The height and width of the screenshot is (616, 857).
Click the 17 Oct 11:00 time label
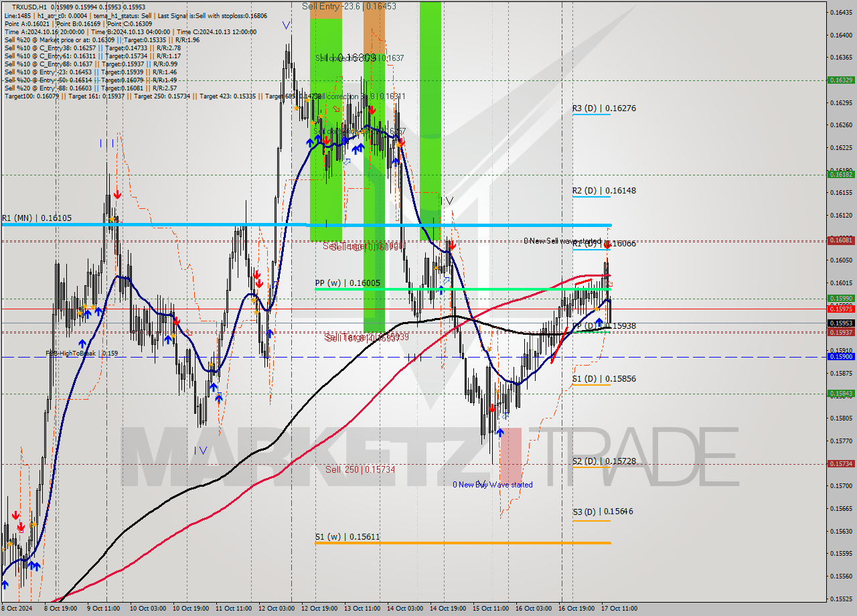coord(619,609)
